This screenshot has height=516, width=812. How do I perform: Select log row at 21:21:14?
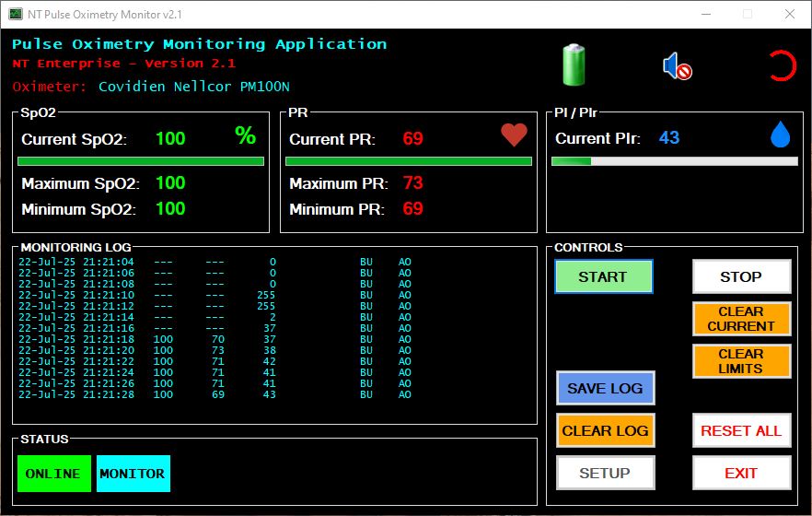215,317
